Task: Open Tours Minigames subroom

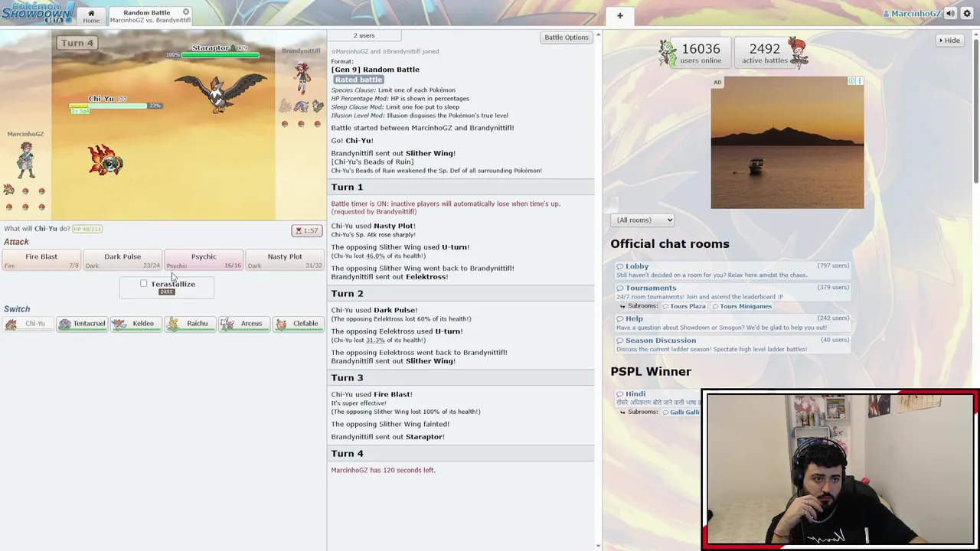Action: coord(742,306)
